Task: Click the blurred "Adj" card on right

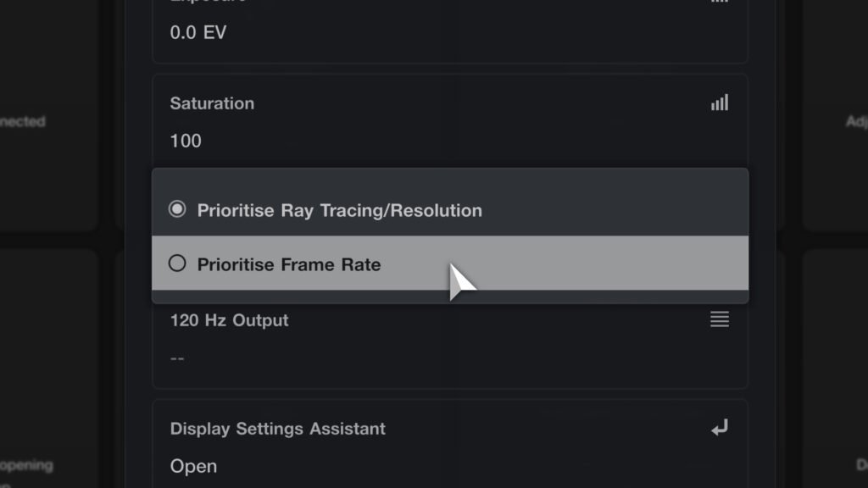Action: [x=855, y=122]
